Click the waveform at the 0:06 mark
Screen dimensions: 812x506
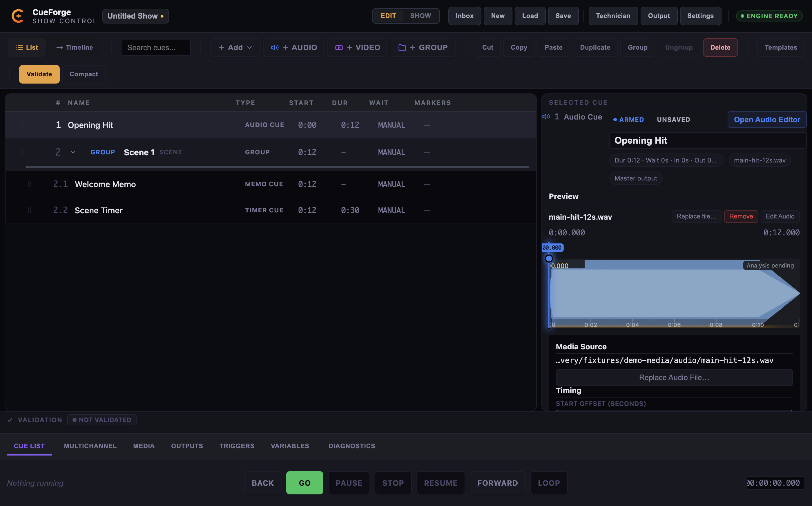(x=674, y=294)
